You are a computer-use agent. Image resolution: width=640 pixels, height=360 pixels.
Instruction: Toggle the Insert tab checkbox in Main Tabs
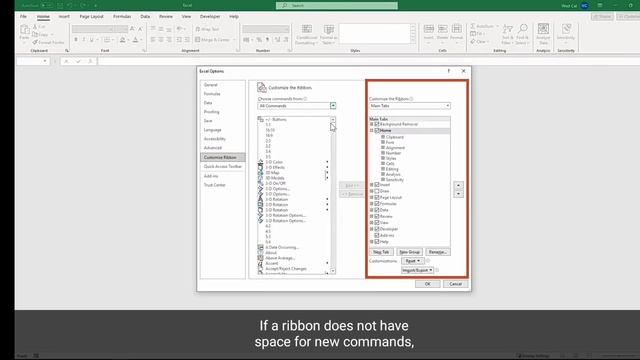click(377, 184)
